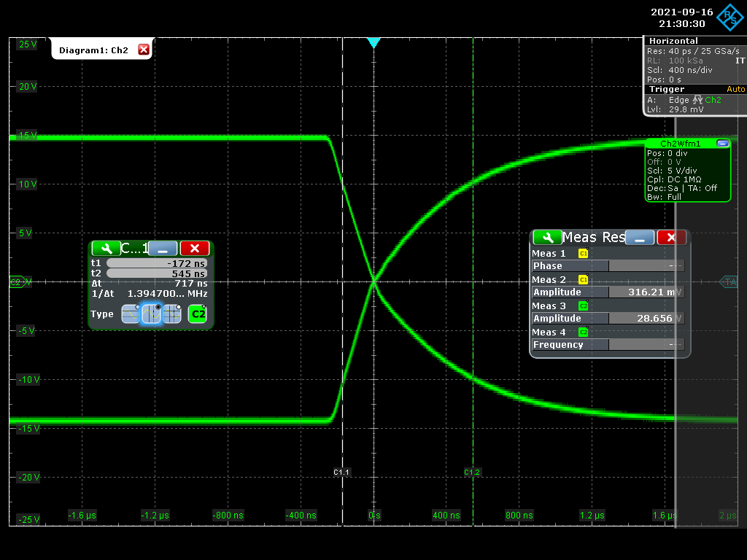Click the Edge trigger type label
This screenshot has height=560, width=747.
click(x=679, y=100)
